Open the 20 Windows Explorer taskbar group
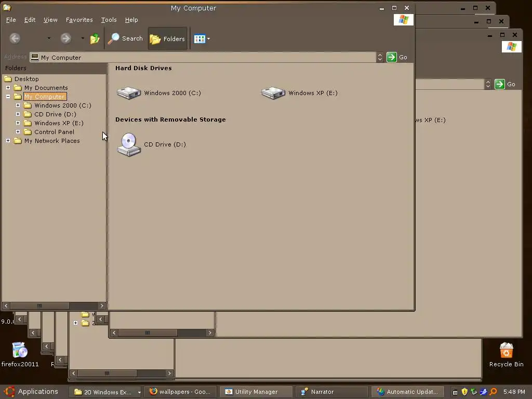 coord(105,392)
